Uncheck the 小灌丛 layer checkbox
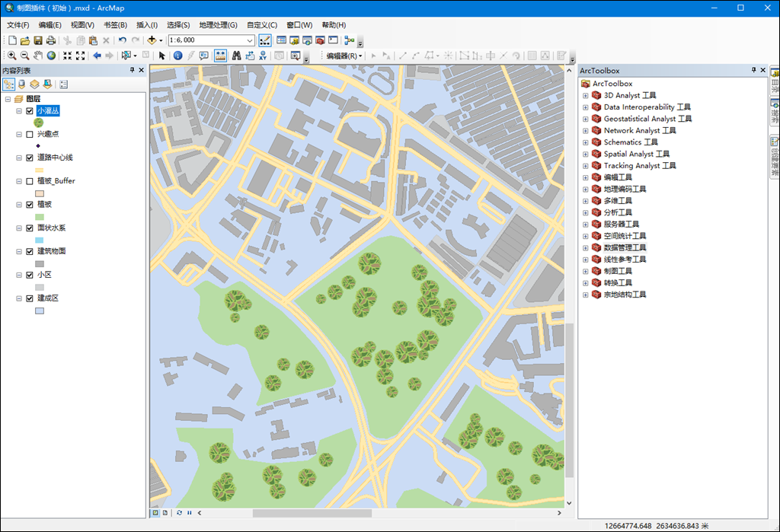 tap(30, 111)
